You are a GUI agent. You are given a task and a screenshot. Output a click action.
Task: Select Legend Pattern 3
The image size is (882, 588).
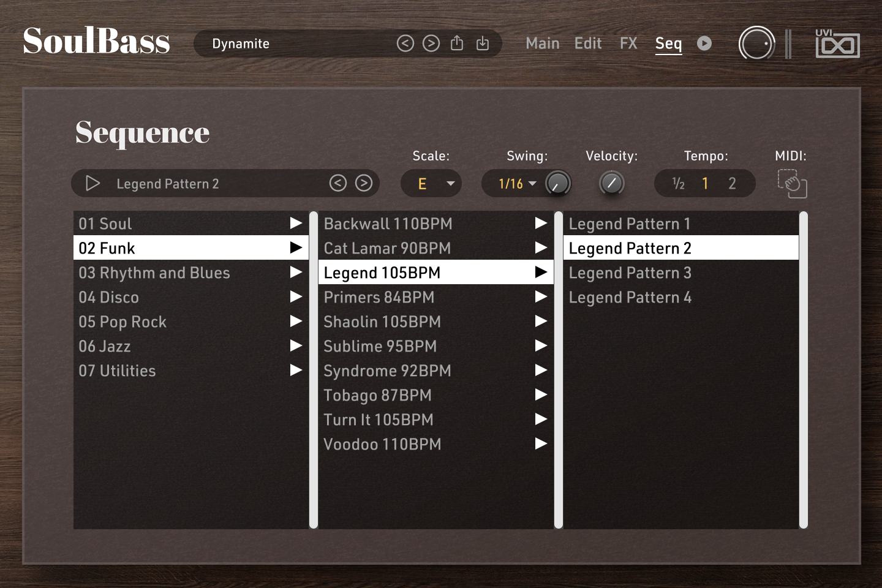click(x=630, y=273)
